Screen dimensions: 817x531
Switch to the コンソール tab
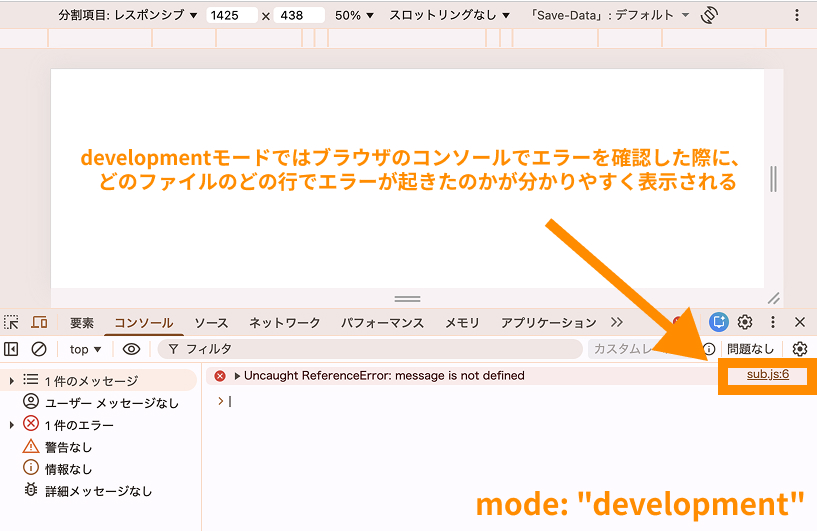[x=144, y=323]
